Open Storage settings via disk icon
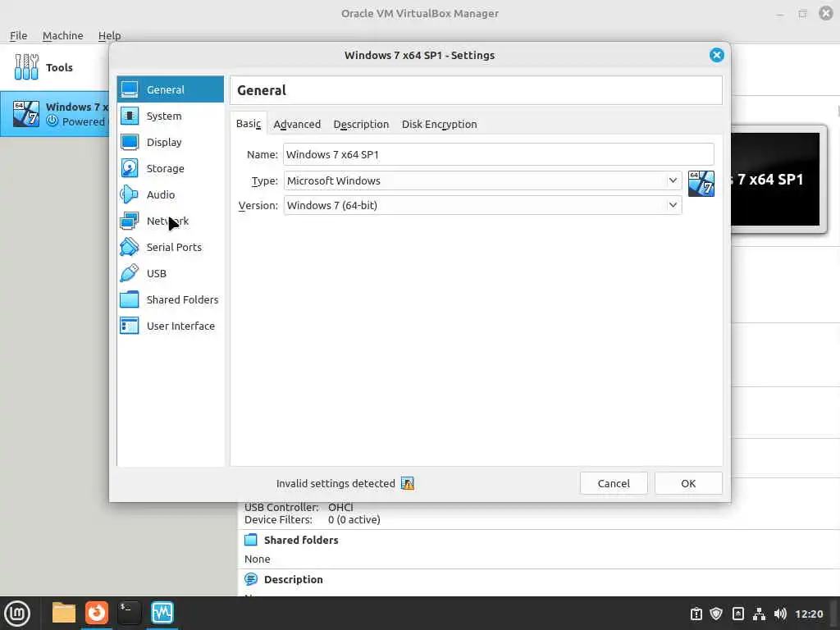This screenshot has height=630, width=840. click(x=129, y=168)
